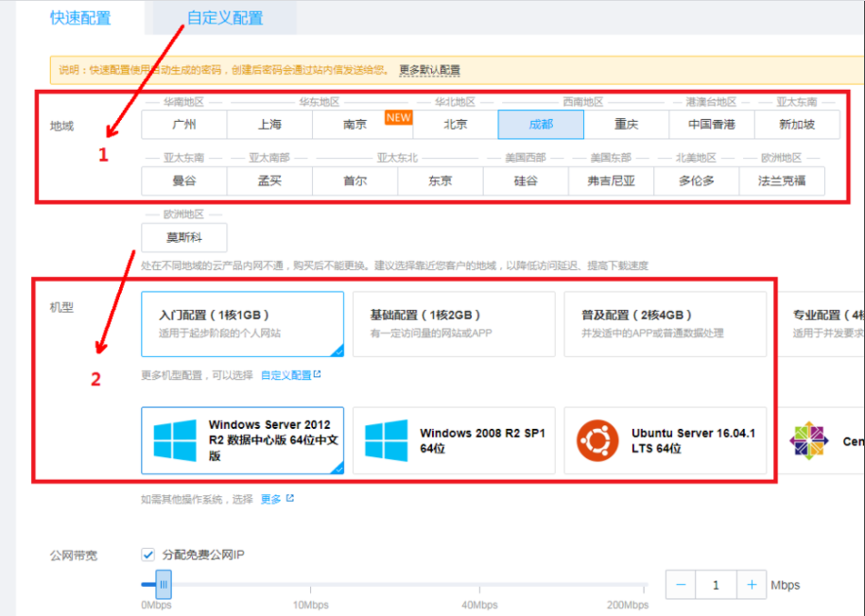
Task: Select Ubuntu Server 16.04.1 LTS 64位 text
Action: [694, 440]
